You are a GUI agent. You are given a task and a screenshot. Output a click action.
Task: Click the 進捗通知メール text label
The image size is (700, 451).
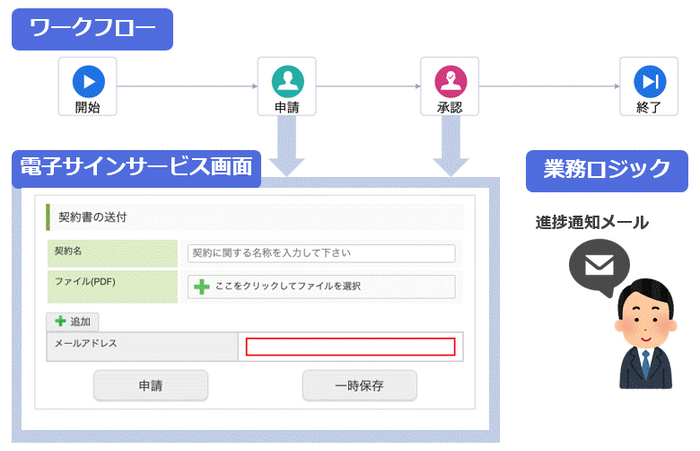(x=592, y=222)
